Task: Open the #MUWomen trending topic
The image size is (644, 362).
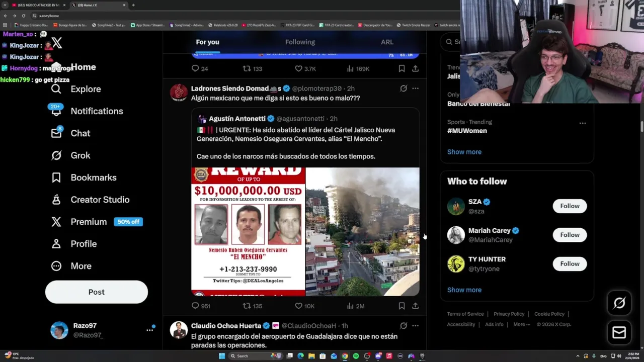Action: point(467,131)
